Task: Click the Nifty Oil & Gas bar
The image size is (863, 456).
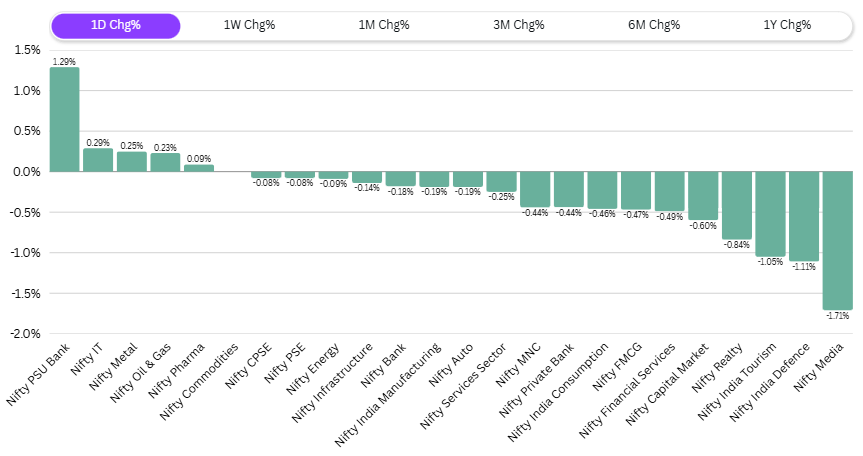Action: coord(165,163)
